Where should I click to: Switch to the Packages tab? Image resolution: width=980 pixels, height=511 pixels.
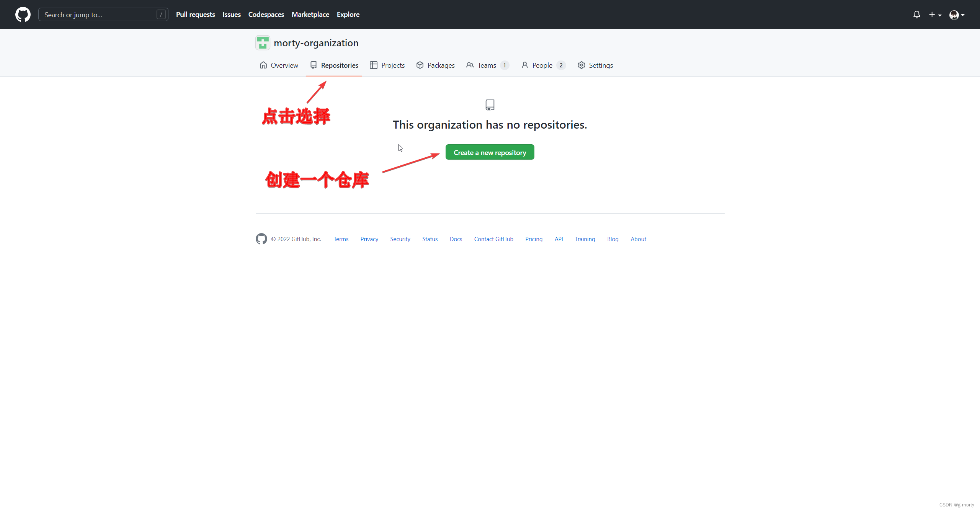(435, 65)
